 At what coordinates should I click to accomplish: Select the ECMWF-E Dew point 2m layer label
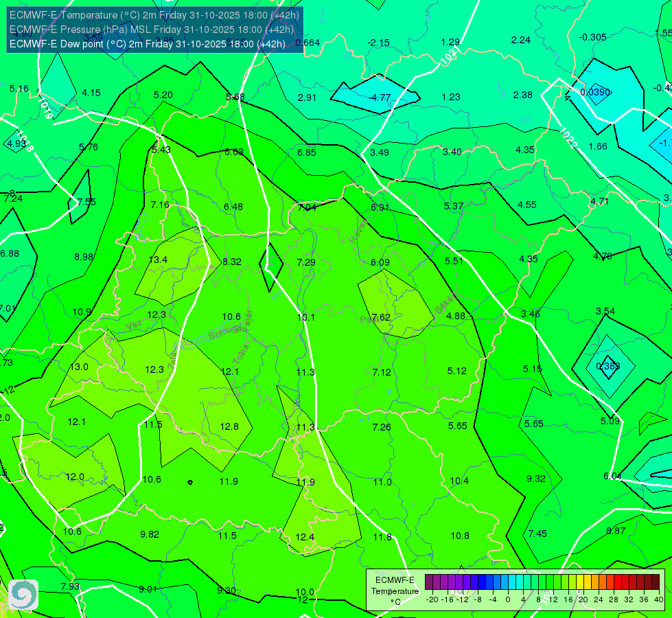tap(148, 44)
